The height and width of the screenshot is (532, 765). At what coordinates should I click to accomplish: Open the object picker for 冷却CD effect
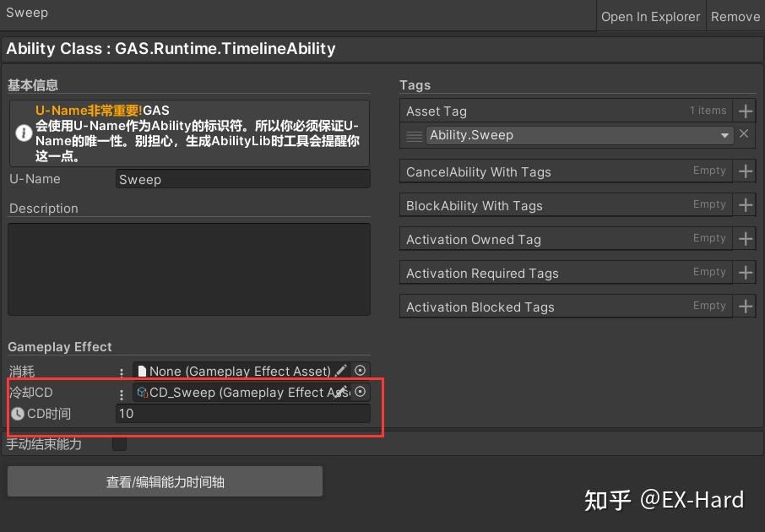[361, 392]
